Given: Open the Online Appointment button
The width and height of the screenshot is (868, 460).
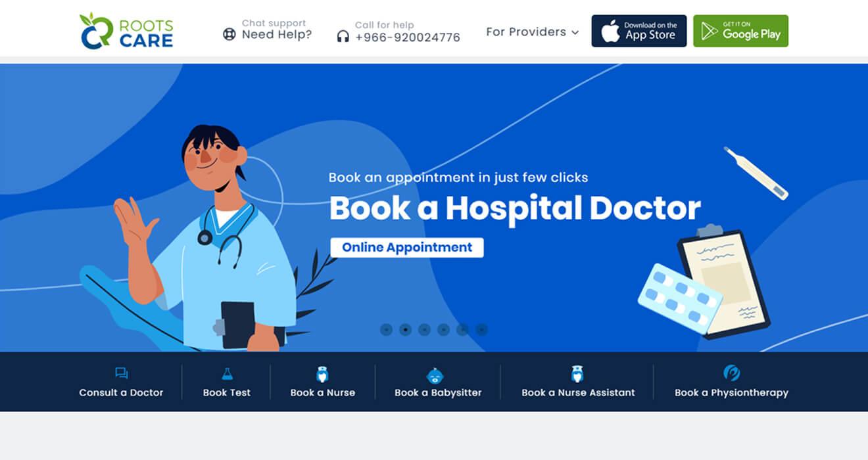Looking at the screenshot, I should click(x=407, y=248).
